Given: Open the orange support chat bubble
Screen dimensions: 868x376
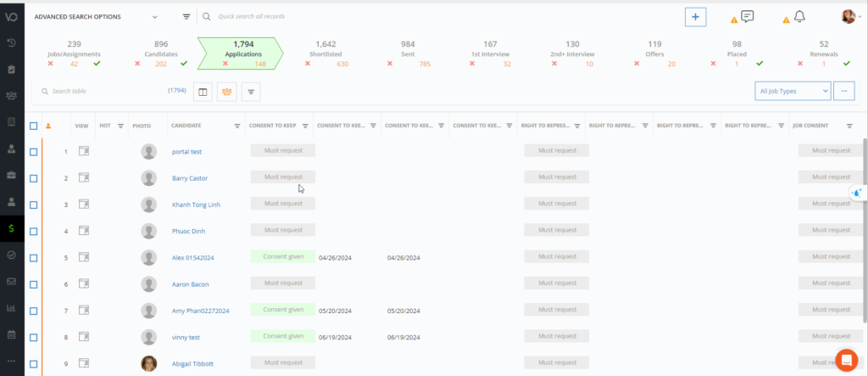Looking at the screenshot, I should [x=845, y=359].
